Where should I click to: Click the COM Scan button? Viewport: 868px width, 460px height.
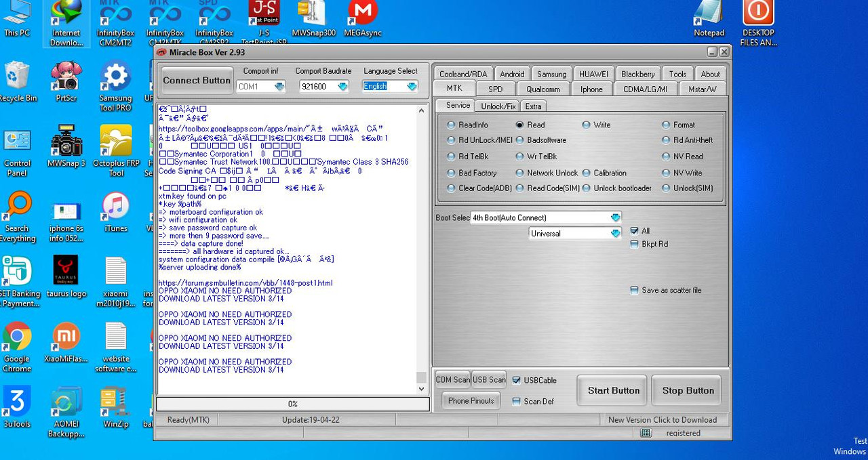click(x=452, y=379)
